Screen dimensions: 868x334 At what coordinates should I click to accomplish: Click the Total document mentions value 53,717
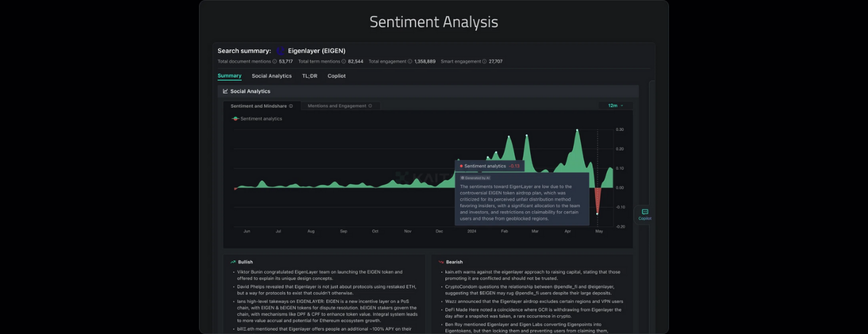pyautogui.click(x=286, y=61)
